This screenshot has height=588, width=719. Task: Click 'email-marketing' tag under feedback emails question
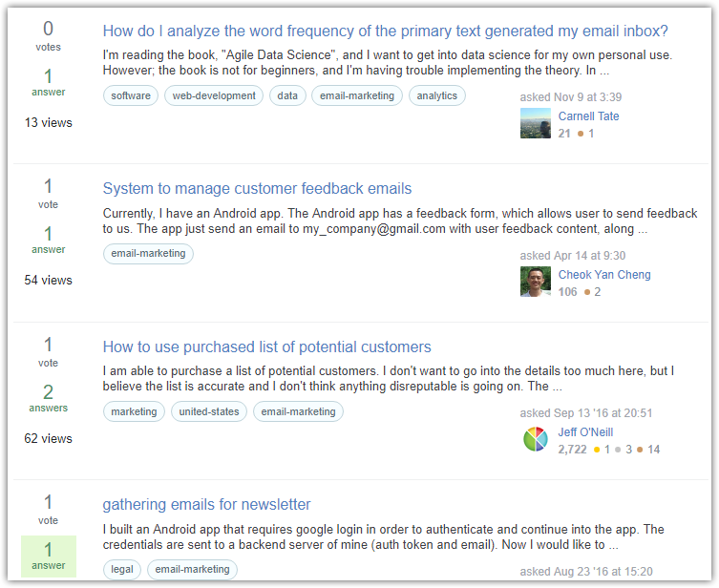(x=148, y=254)
